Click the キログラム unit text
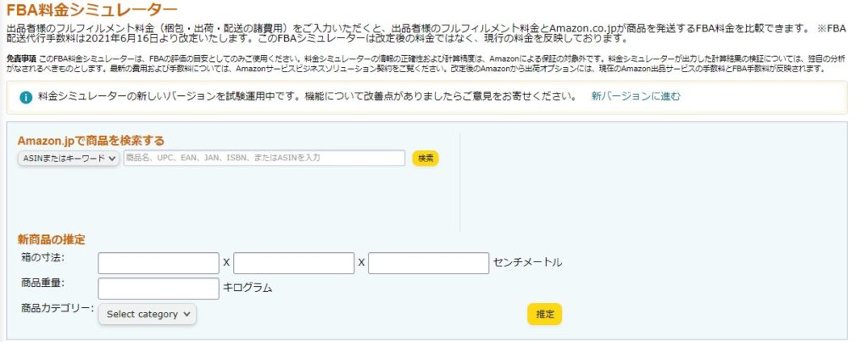 pyautogui.click(x=248, y=288)
